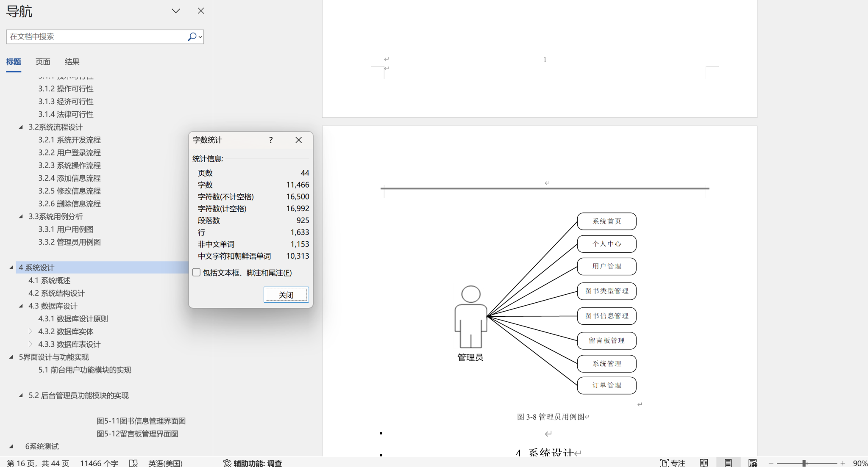Switch to Read Mode view icon
The height and width of the screenshot is (467, 868).
704,463
